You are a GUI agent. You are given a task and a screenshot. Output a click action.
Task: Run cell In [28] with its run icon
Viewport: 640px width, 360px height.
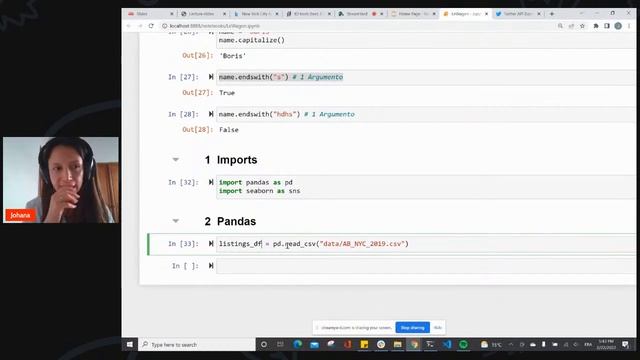(x=211, y=114)
